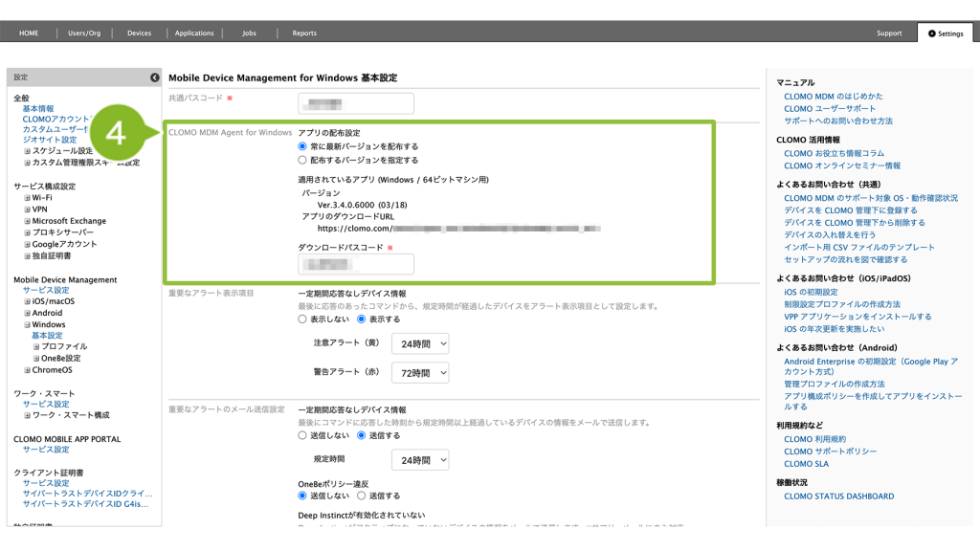The image size is (980, 551).
Task: Select 送信する for no-response device mail
Action: [361, 435]
